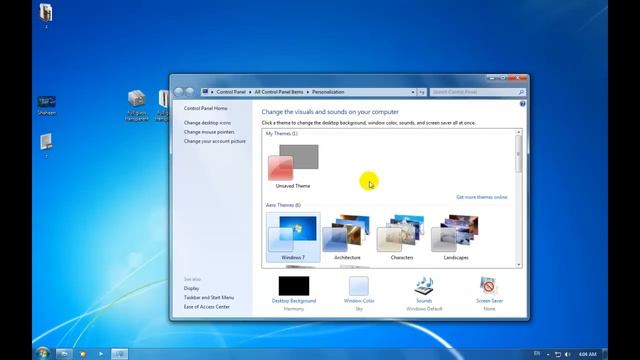This screenshot has width=640, height=360.
Task: Select the desktop icon labeled 1
Action: click(46, 16)
